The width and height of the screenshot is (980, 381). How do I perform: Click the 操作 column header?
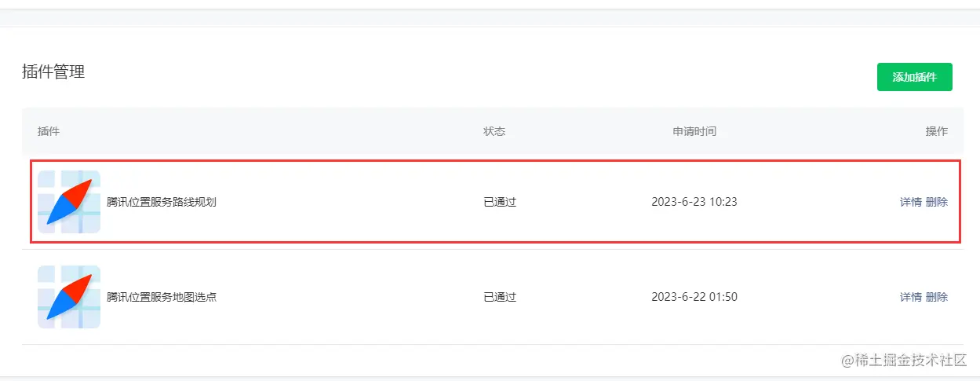tap(937, 131)
